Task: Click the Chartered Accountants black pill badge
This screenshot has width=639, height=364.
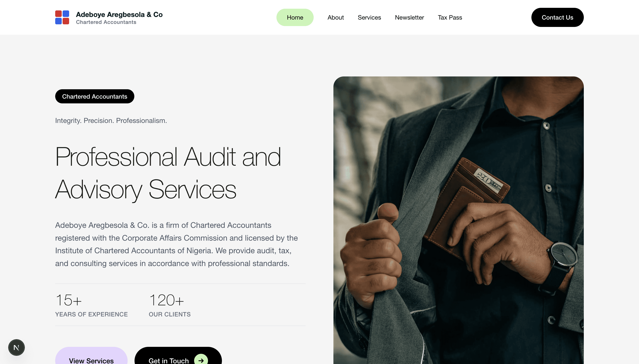Action: pos(95,96)
